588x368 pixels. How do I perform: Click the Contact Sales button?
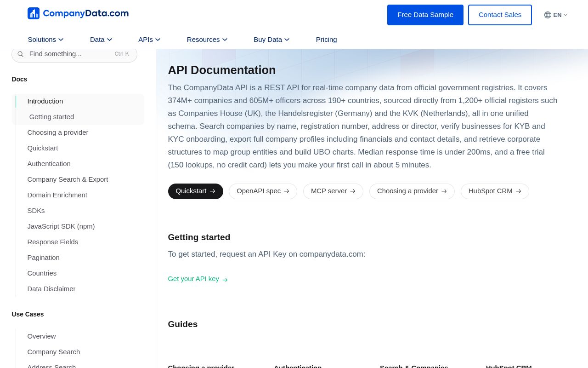(500, 15)
